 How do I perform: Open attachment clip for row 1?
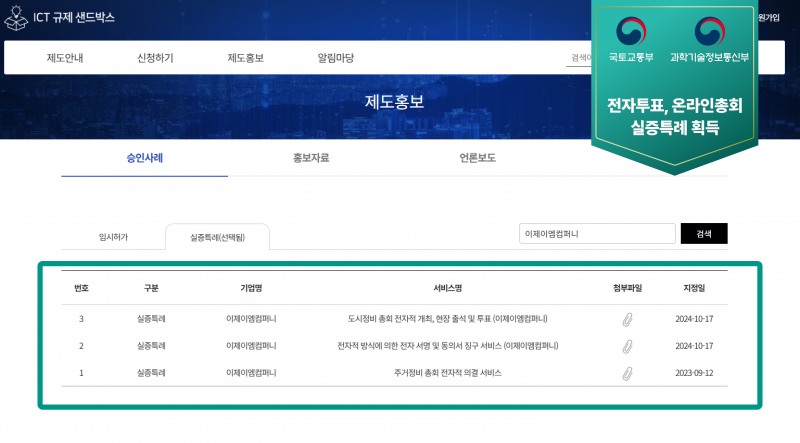coord(628,374)
